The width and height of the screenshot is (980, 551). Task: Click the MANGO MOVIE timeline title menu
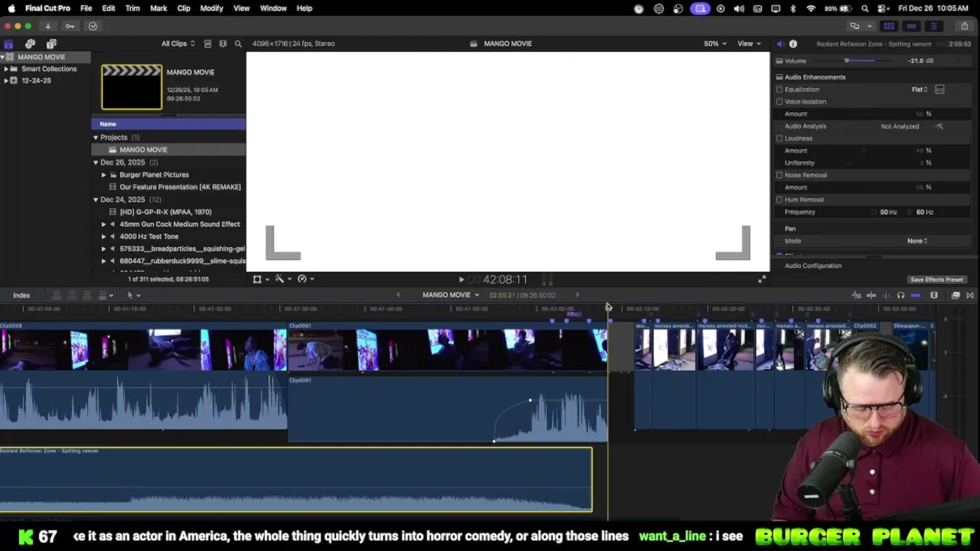coord(450,295)
